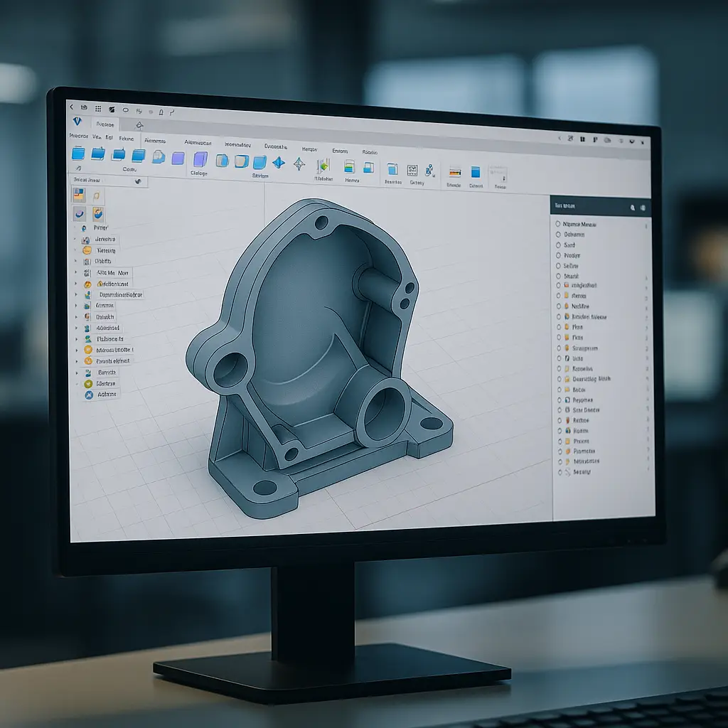Click the orange striped icon above Emende
The image size is (728, 728).
pos(455,172)
